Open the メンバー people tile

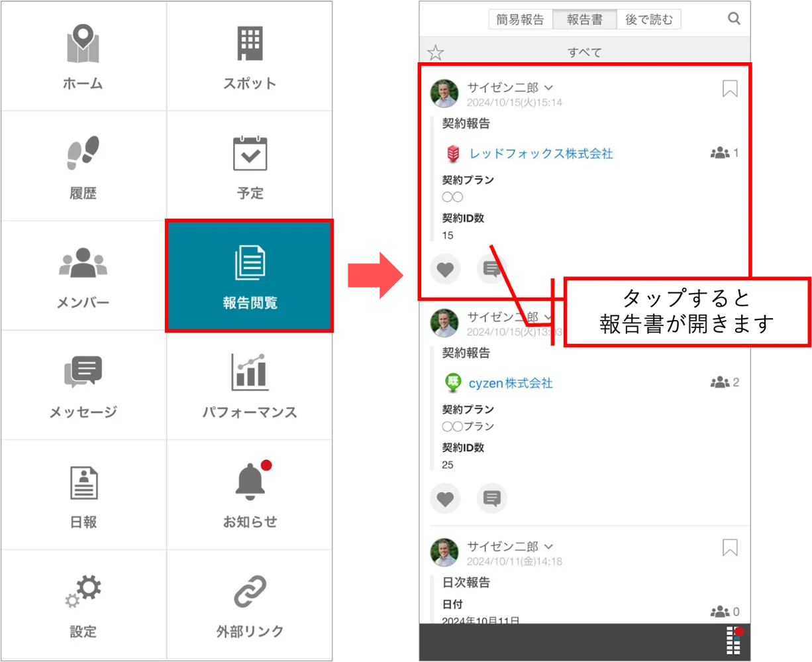pos(83,276)
